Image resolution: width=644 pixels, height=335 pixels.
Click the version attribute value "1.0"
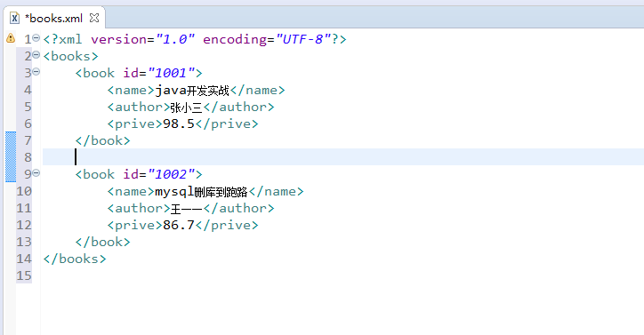175,39
